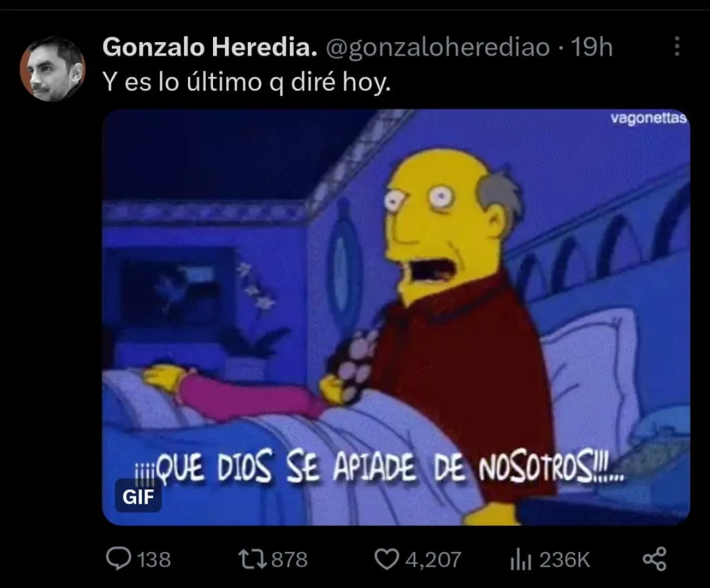The width and height of the screenshot is (710, 588).
Task: Like the tweet with the heart icon
Action: (x=388, y=558)
